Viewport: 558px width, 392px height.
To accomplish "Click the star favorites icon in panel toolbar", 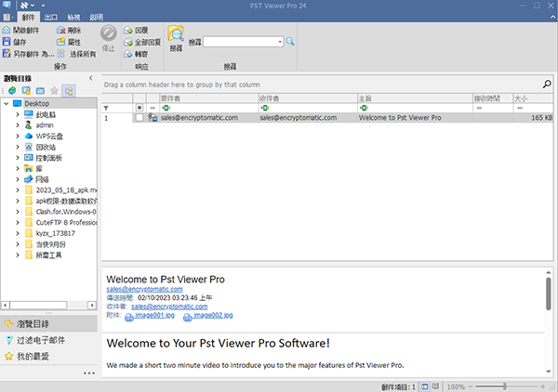I will pyautogui.click(x=54, y=91).
